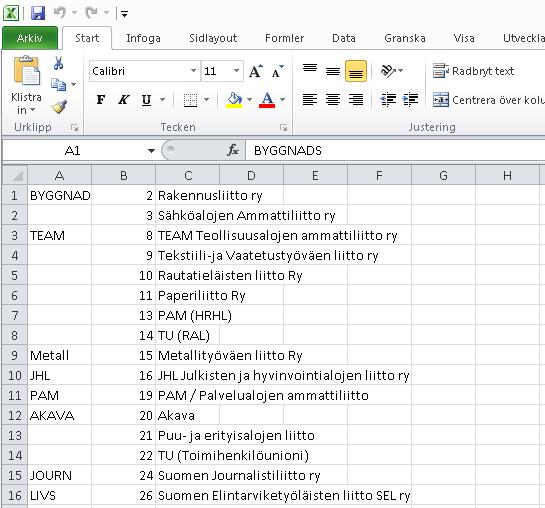The width and height of the screenshot is (545, 508).
Task: Center text horizontally in the cell
Action: click(x=333, y=100)
